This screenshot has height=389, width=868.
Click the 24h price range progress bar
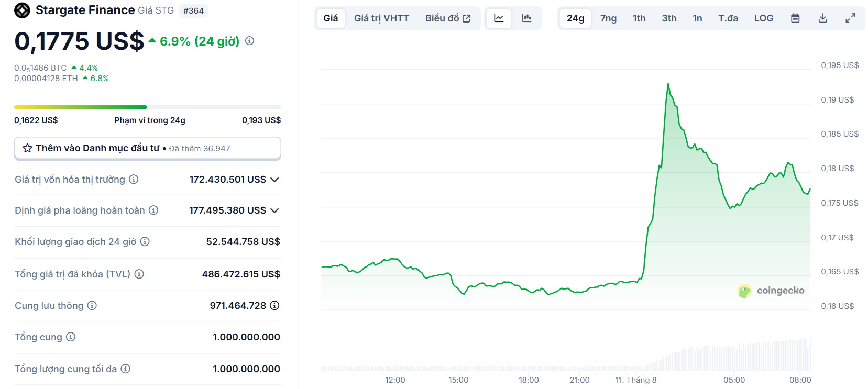pos(148,107)
